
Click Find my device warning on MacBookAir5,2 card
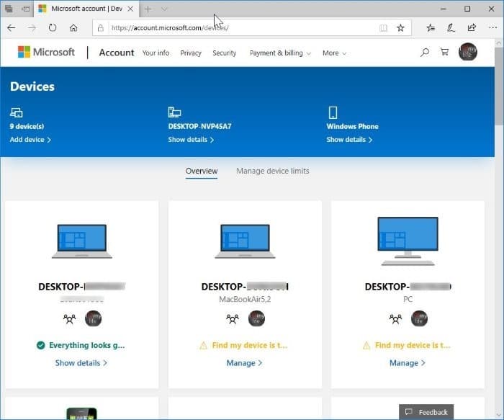(243, 345)
